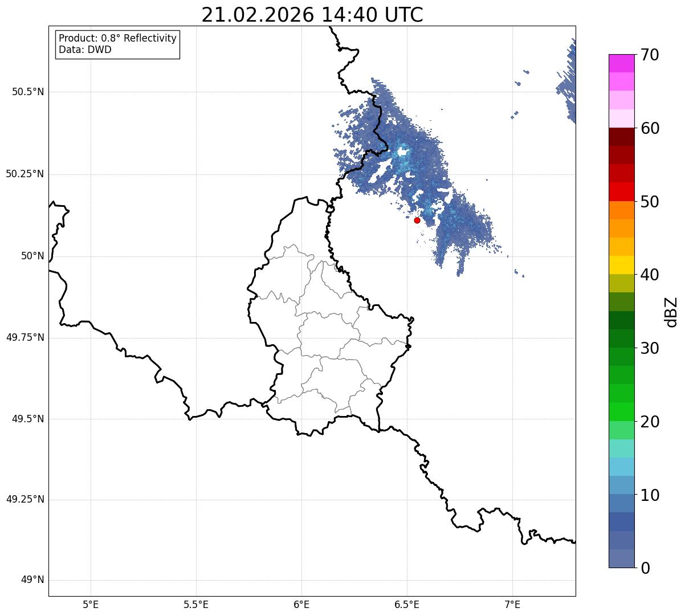Click the 70 colorbar tick label
Viewport: 685px width, 616px height.
649,55
